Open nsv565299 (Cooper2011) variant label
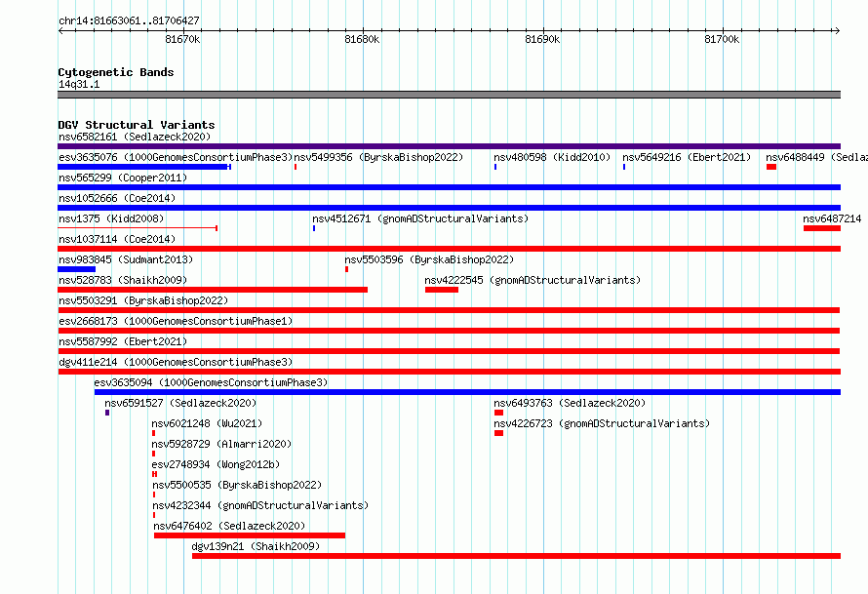The image size is (868, 594). 123,178
